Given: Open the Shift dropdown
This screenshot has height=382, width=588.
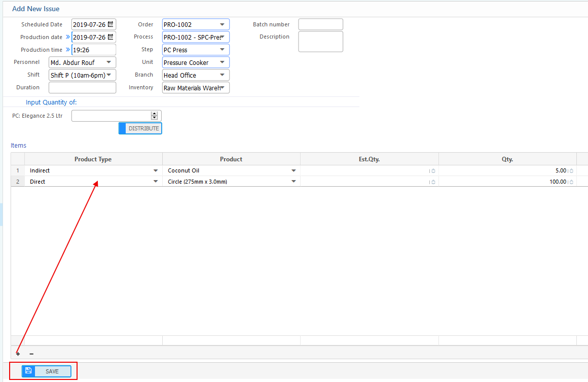Looking at the screenshot, I should (x=108, y=75).
